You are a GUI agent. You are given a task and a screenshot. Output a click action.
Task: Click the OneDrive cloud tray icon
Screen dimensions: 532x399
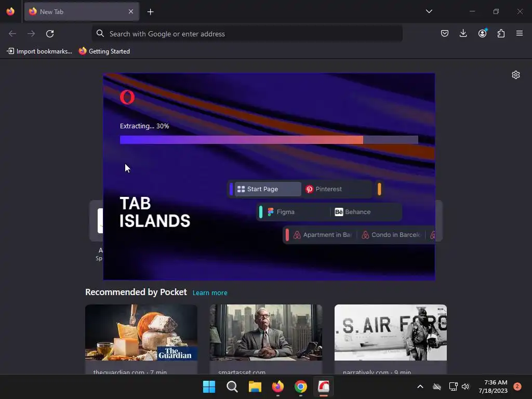(x=437, y=387)
